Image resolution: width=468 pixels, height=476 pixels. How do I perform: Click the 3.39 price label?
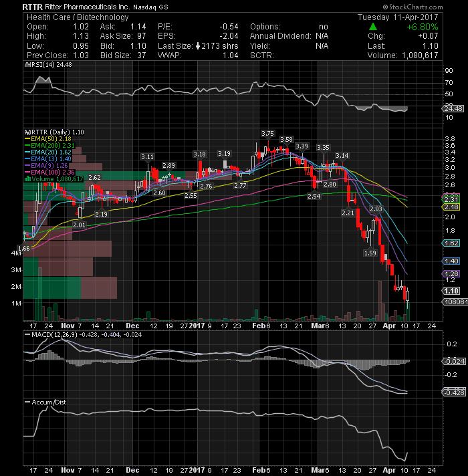click(x=302, y=146)
